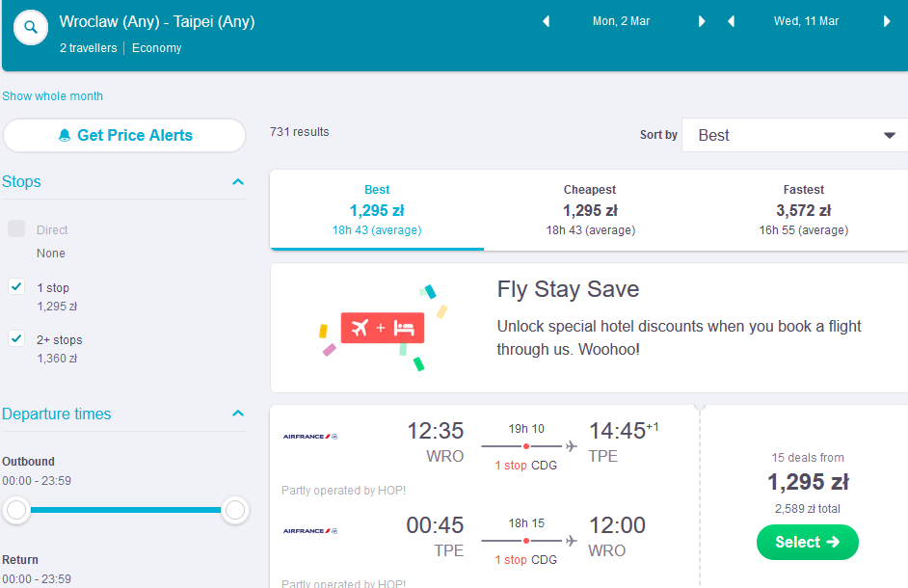Click the Air France logo on return flight
The image size is (908, 588).
tap(310, 531)
